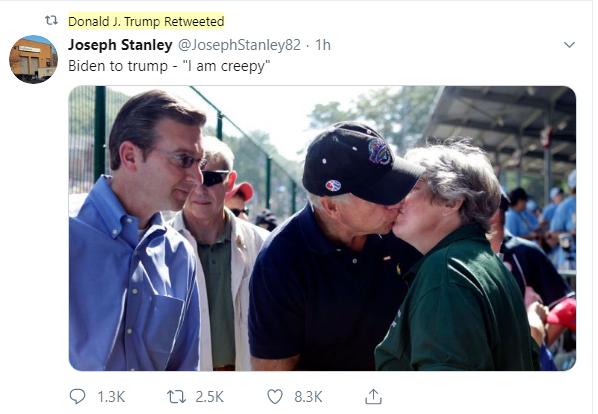The width and height of the screenshot is (598, 414).
Task: Click empty area right of the tweet caption
Action: tap(420, 66)
